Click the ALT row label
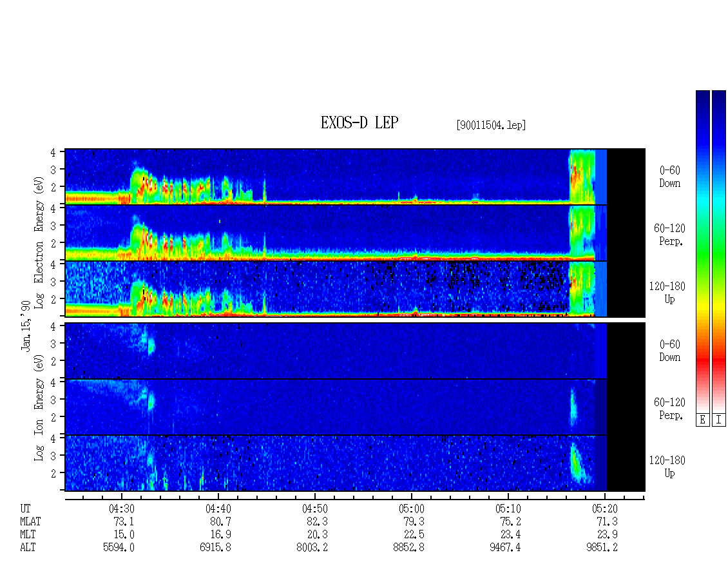This screenshot has height=564, width=728. [28, 548]
